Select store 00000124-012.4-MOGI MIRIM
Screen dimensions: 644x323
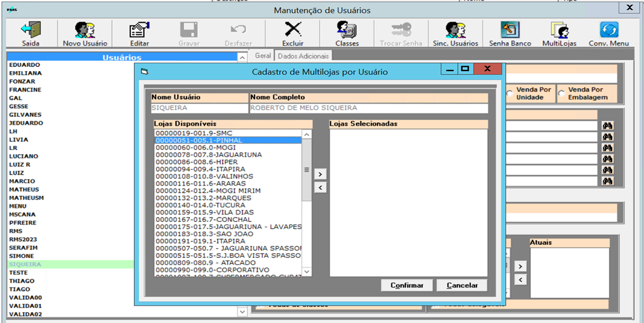click(228, 191)
